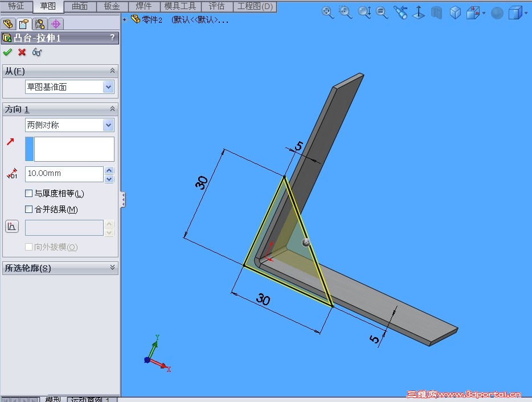This screenshot has width=532, height=402.
Task: Click Zoom In/Out icon
Action: click(x=365, y=13)
